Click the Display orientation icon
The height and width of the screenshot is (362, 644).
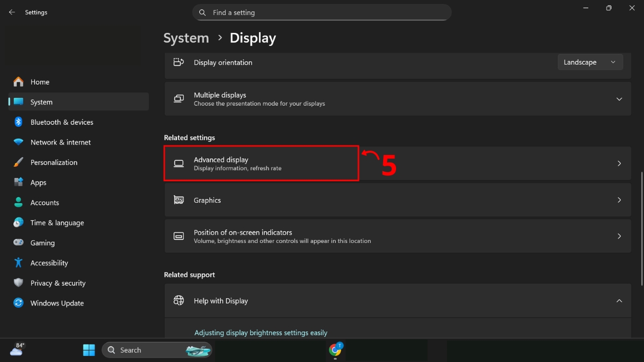click(179, 62)
